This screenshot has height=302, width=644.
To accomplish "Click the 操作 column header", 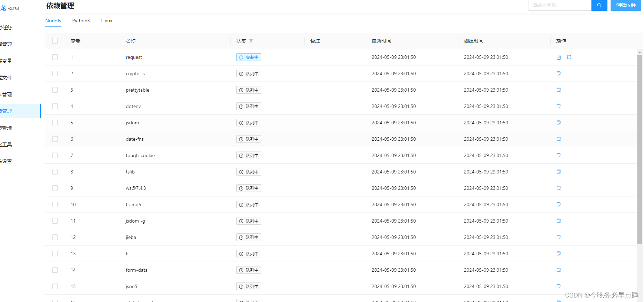I will coord(561,41).
